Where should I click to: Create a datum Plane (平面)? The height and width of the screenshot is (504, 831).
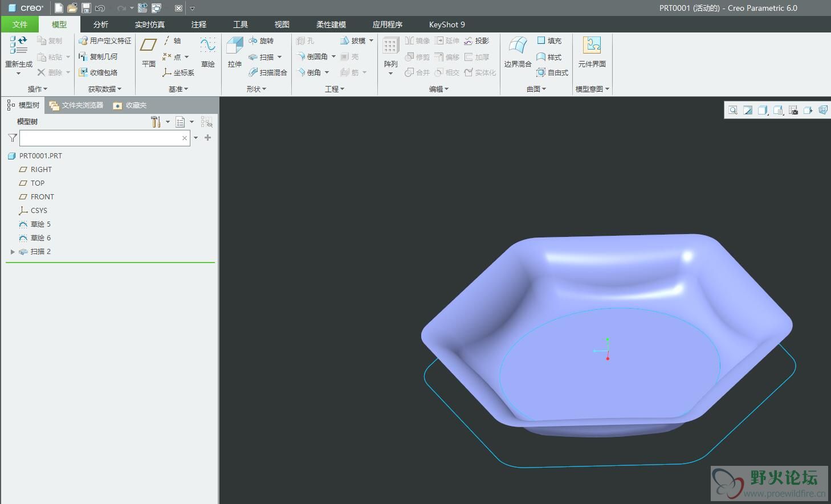pyautogui.click(x=149, y=47)
